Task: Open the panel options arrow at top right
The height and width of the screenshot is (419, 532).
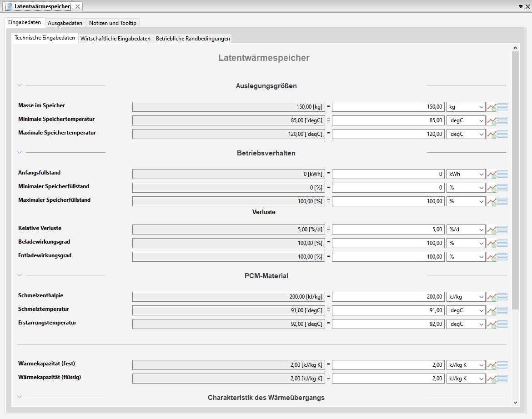Action: click(x=521, y=6)
